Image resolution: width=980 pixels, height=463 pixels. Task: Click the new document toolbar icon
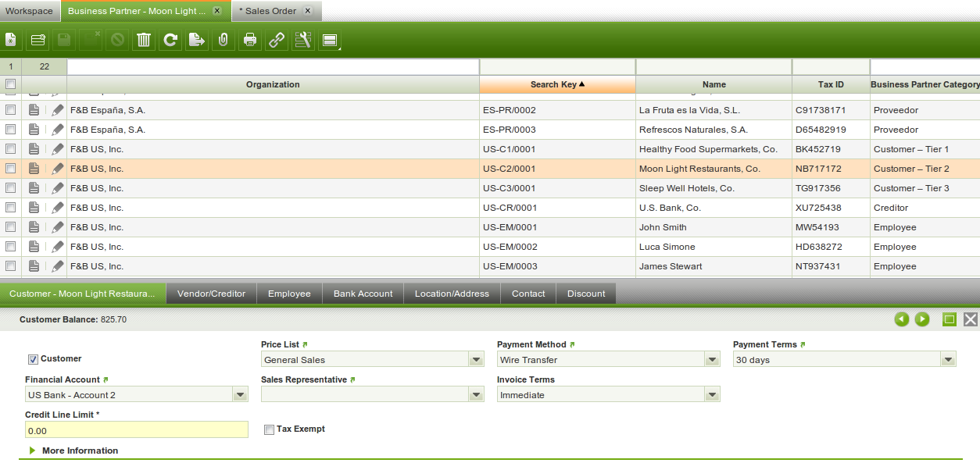(x=11, y=40)
